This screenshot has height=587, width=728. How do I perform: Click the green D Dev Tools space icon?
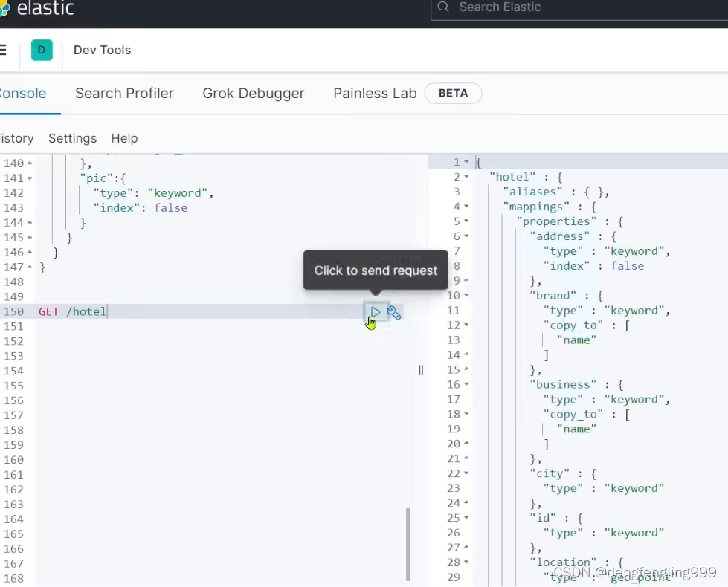[x=42, y=50]
